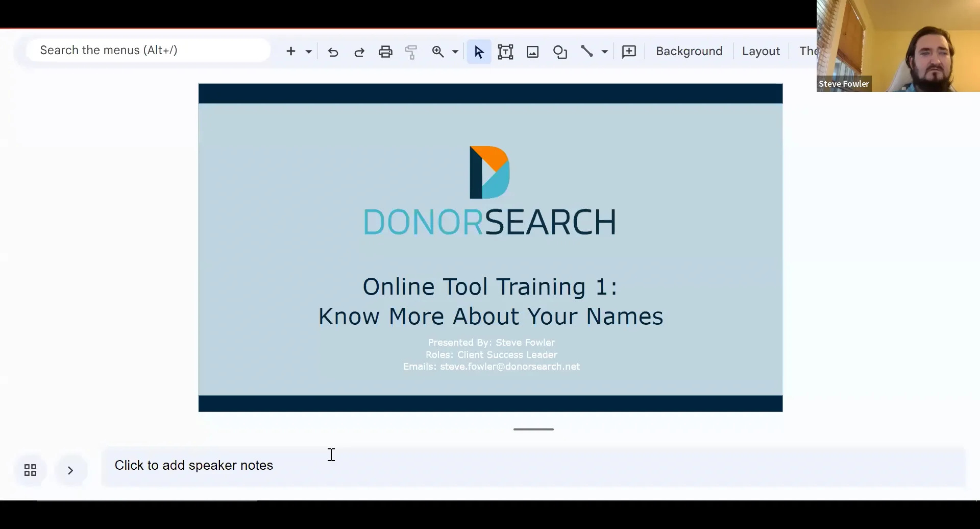Expand the filmstrip panel chevron
The image size is (980, 529).
(70, 470)
